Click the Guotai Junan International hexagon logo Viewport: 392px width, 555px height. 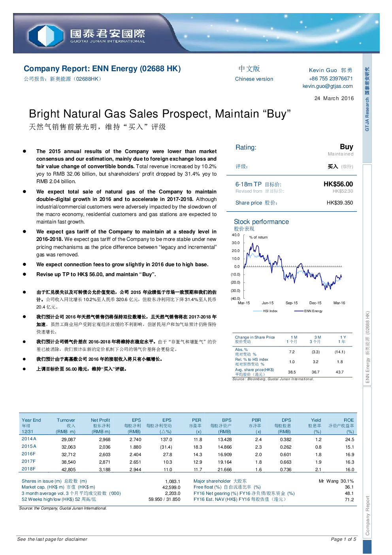tap(46, 35)
